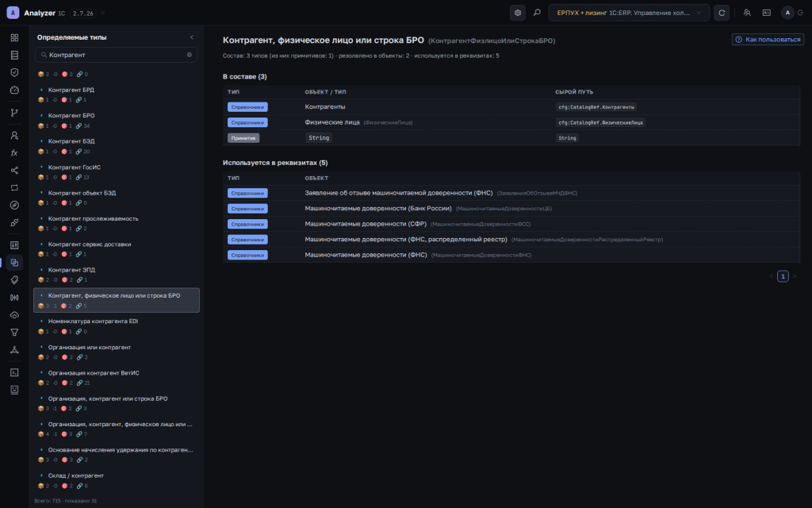Screen dimensions: 812x508
Task: Open the shield check section in sidebar
Action: click(14, 72)
